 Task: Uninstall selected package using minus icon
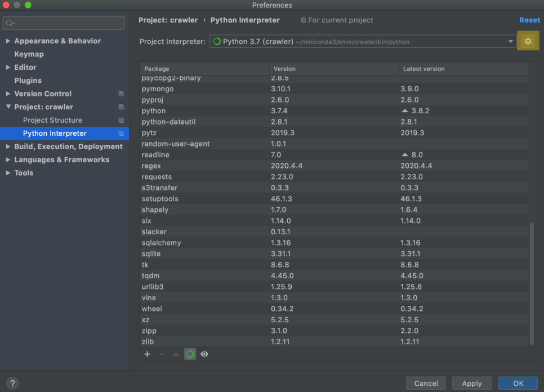click(x=162, y=354)
